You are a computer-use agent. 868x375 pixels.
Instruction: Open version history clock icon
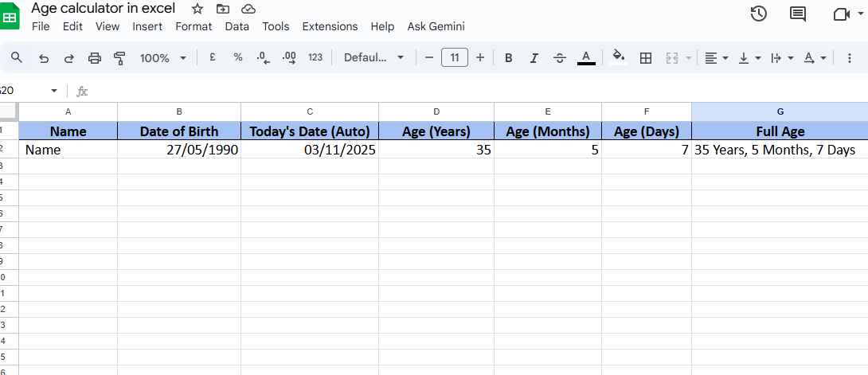click(x=758, y=14)
